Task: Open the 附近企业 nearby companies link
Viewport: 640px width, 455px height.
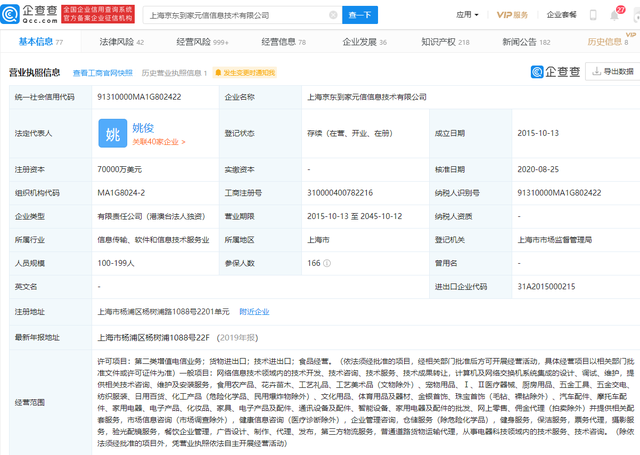Action: coord(254,311)
